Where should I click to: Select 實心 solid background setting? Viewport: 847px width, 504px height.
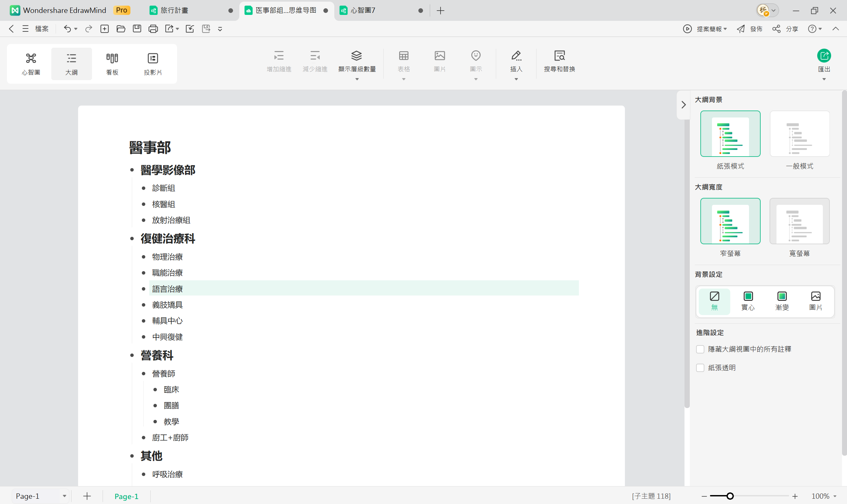[x=748, y=301]
